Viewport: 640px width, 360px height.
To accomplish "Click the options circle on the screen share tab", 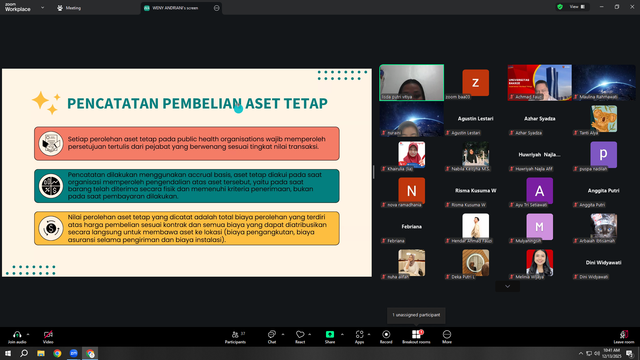I will pos(216,8).
